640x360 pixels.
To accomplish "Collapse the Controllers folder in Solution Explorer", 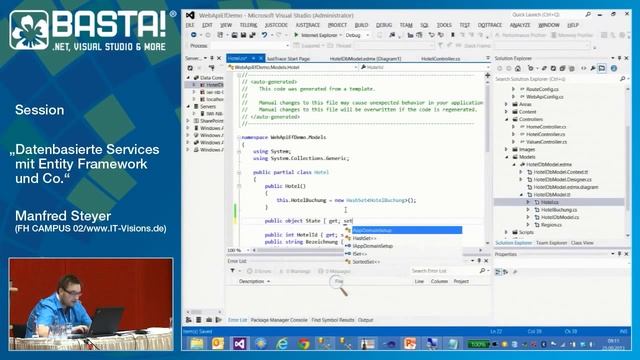I will click(507, 119).
